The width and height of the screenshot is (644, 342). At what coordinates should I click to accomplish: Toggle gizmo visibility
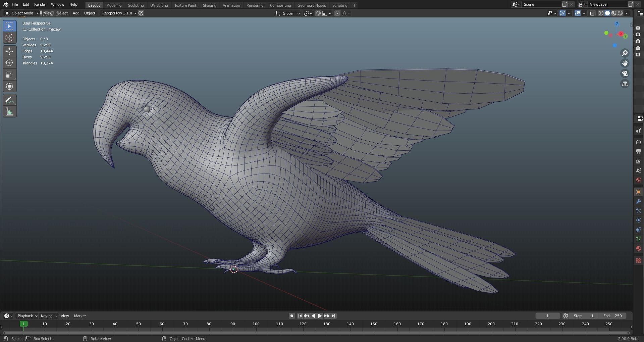[x=562, y=13]
